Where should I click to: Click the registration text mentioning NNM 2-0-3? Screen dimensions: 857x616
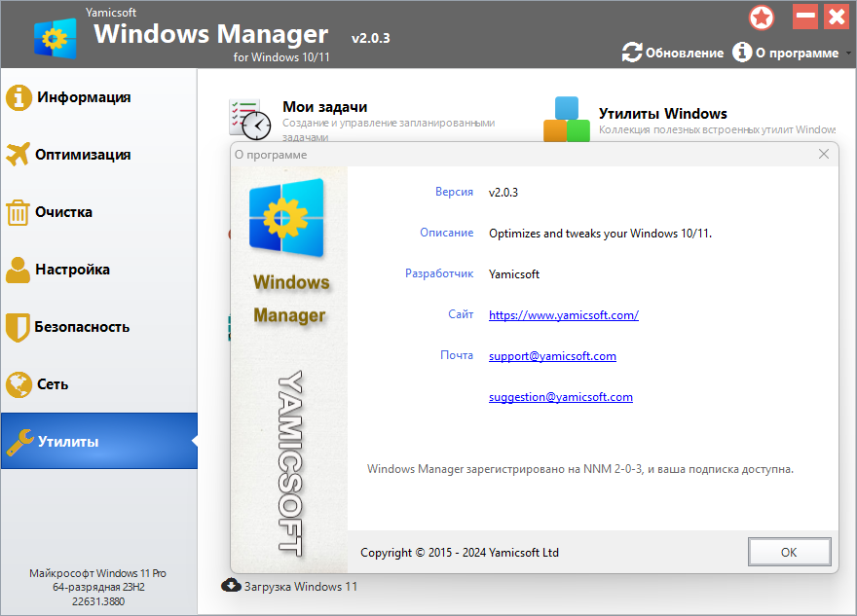(579, 469)
